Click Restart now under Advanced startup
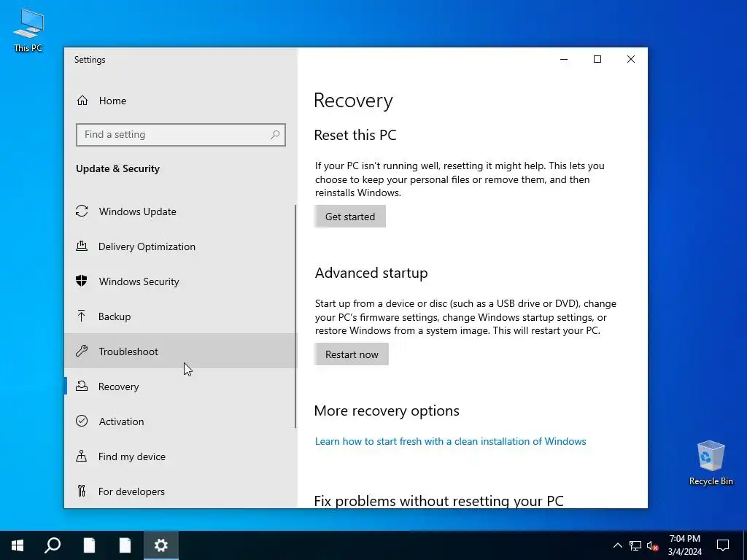Image resolution: width=747 pixels, height=560 pixels. pos(351,354)
